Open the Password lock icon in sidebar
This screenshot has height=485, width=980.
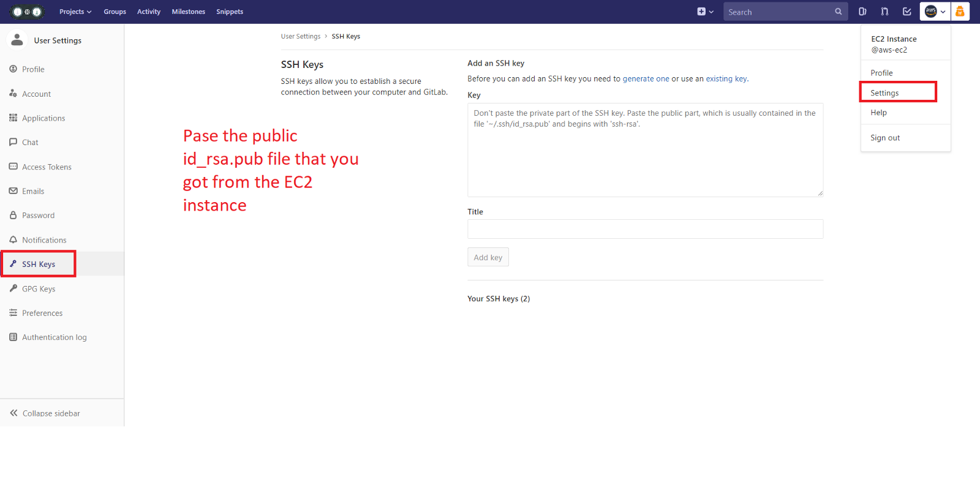[x=13, y=215]
